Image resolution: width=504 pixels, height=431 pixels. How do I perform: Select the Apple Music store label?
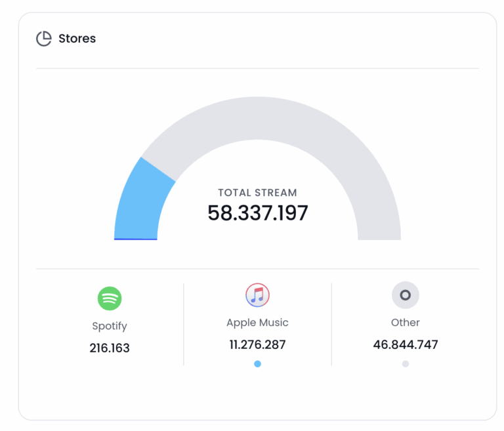point(257,323)
